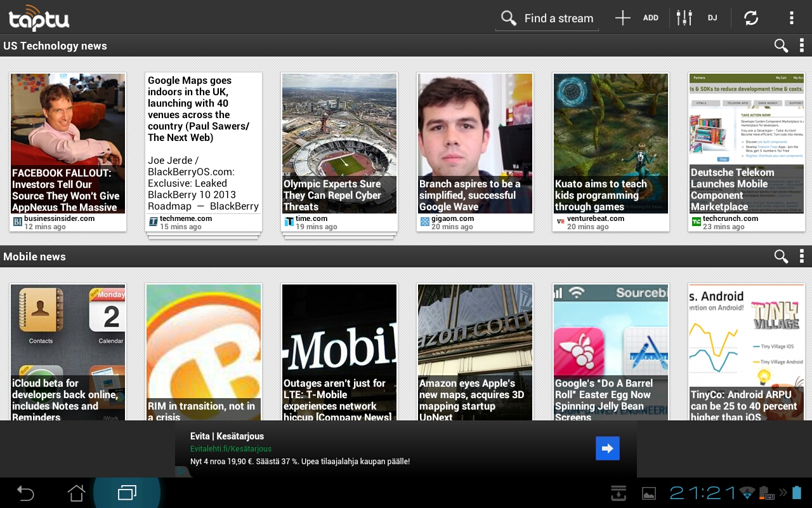Screen dimensions: 812x508
Task: Select techcrunch.com source text
Action: [x=731, y=218]
